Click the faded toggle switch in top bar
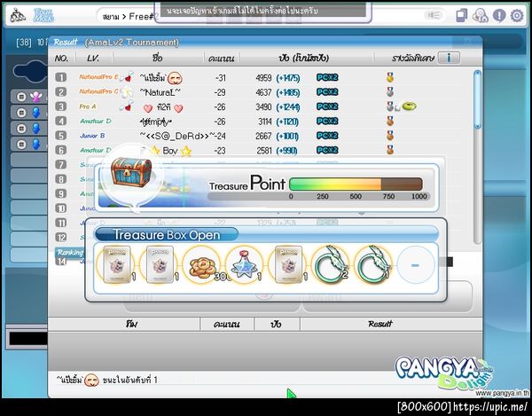The image size is (532, 416). (x=434, y=15)
